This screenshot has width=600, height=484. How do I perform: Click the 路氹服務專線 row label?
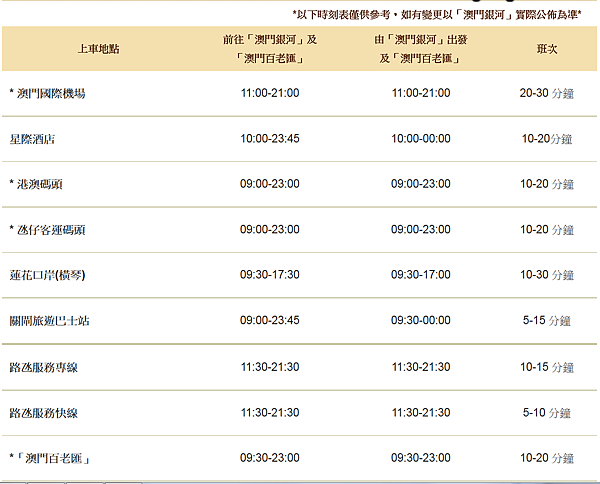tap(44, 368)
